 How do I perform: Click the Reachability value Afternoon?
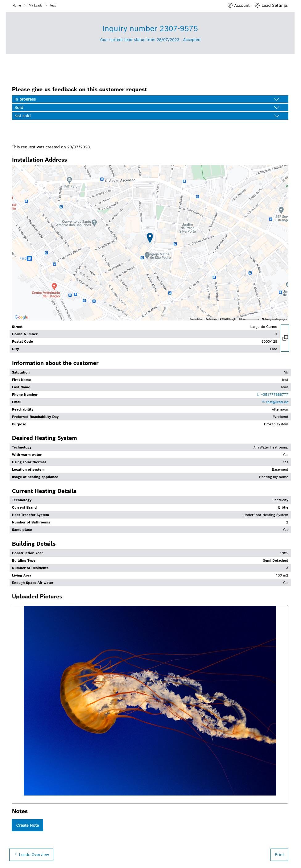pyautogui.click(x=280, y=409)
